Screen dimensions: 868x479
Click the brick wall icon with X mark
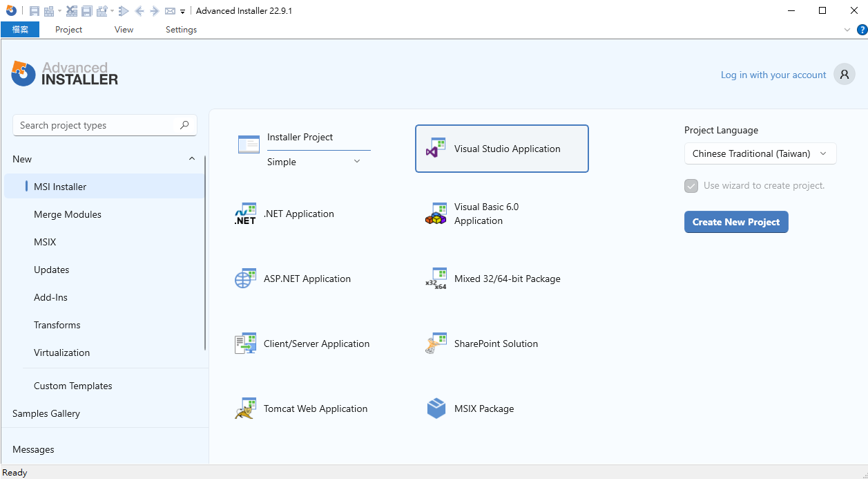pyautogui.click(x=72, y=11)
